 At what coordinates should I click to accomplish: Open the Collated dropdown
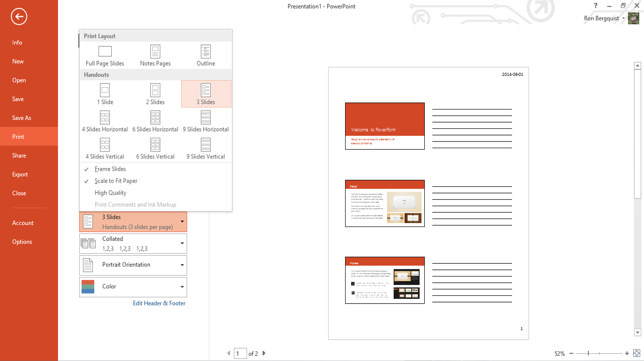coord(133,243)
